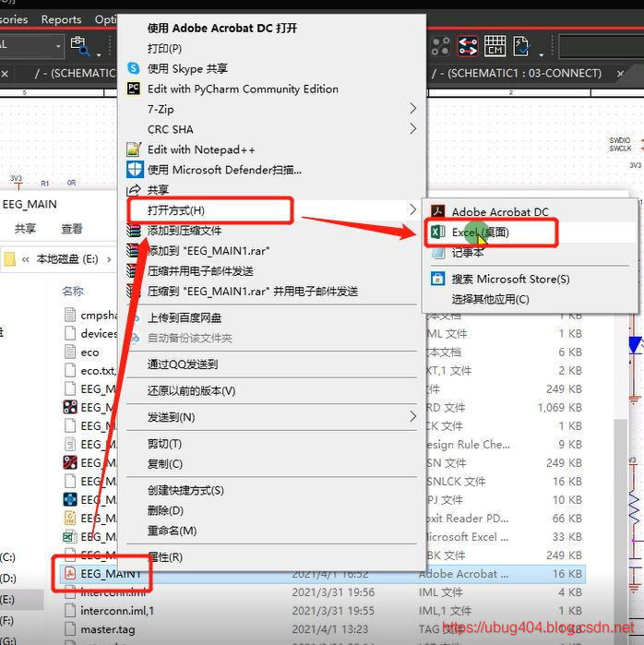Expand the 发送到(N) submenu arrow
644x645 pixels.
tap(413, 417)
